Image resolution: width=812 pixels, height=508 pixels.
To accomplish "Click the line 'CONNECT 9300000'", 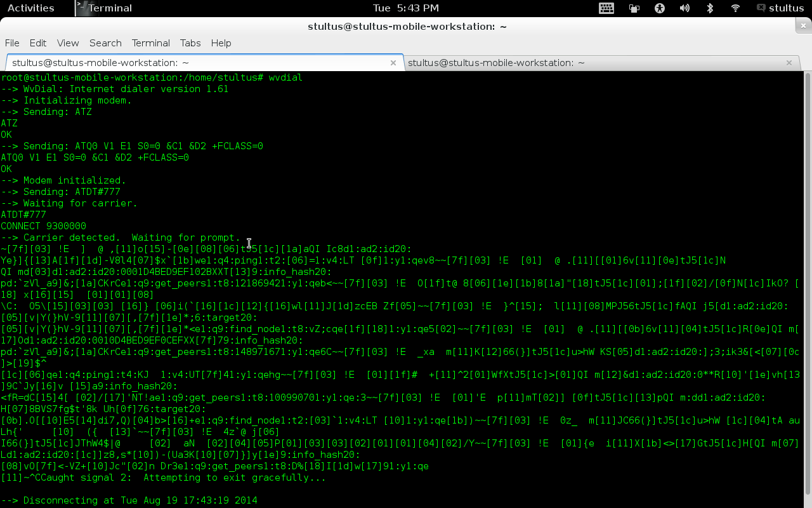I will click(x=43, y=226).
